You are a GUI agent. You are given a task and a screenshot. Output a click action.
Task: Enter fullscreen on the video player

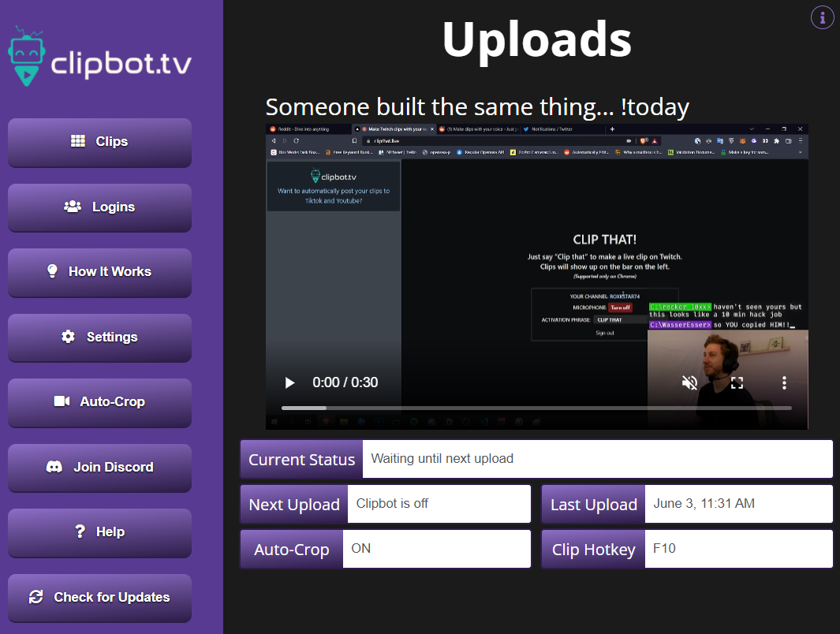point(737,382)
